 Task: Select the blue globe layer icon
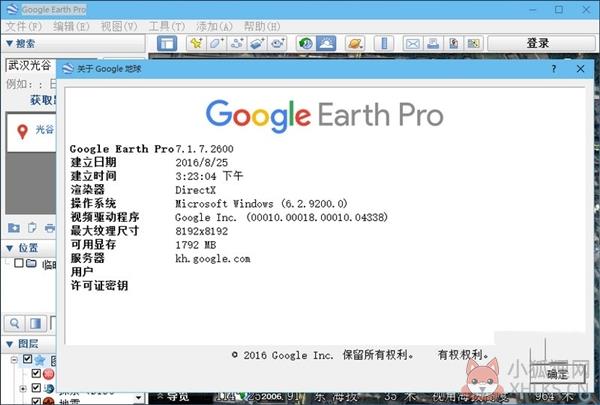click(49, 388)
